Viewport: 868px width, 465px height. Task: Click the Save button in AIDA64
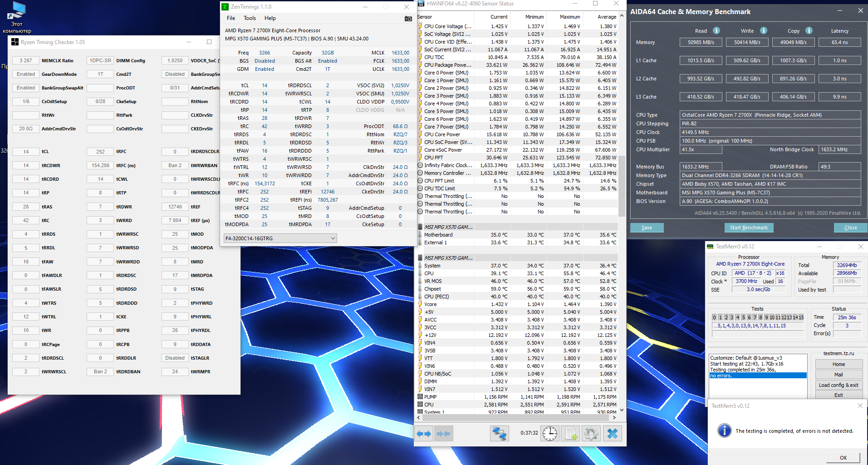647,228
